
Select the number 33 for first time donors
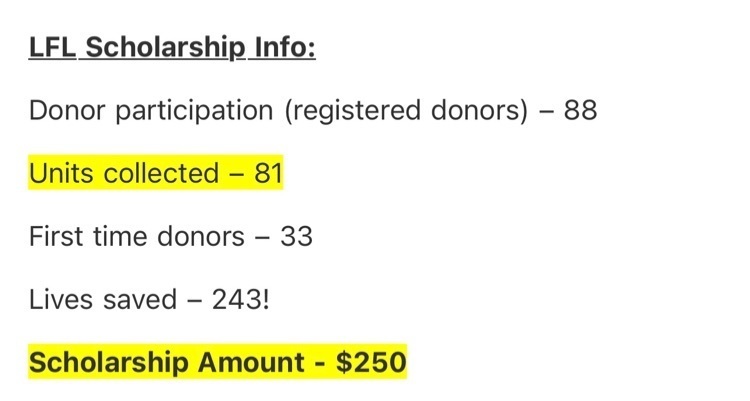point(297,236)
